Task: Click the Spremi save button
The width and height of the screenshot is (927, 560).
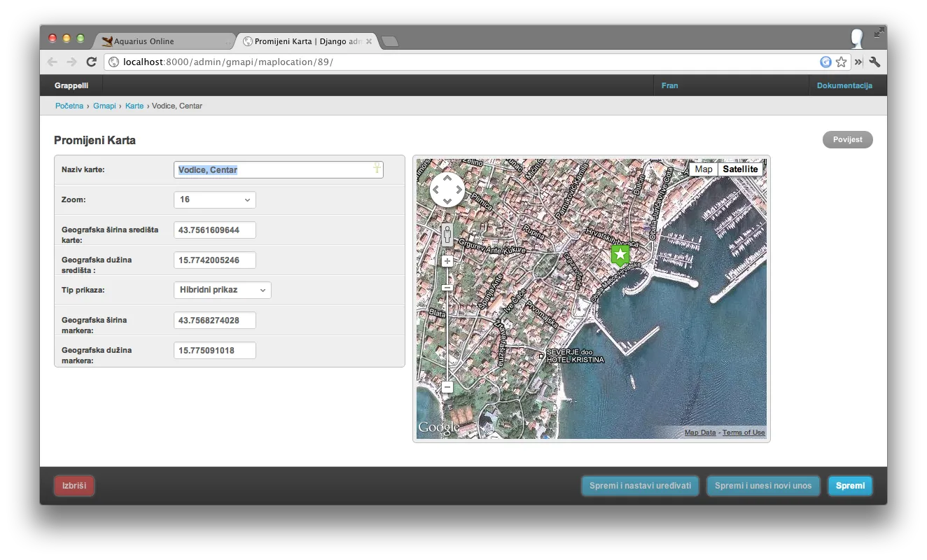Action: pos(850,486)
